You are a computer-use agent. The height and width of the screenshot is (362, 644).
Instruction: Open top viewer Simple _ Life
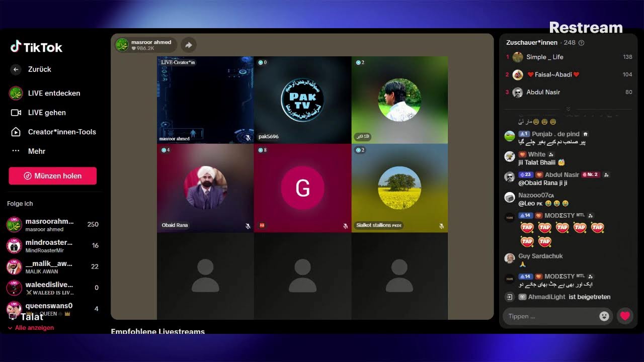click(x=569, y=57)
